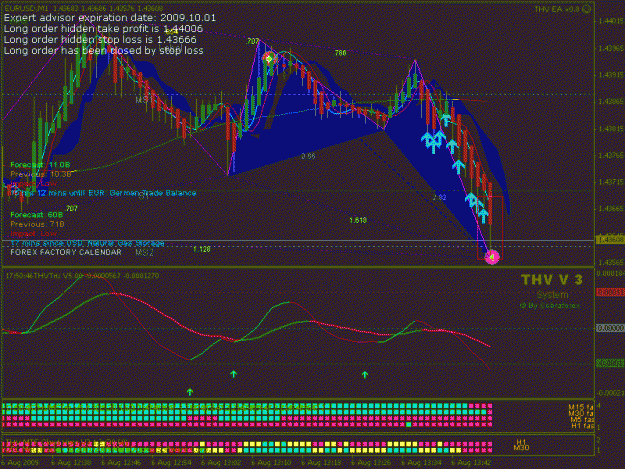Image resolution: width=625 pixels, height=469 pixels.
Task: Select the 1.618 Fibonacci ratio label
Action: pyautogui.click(x=358, y=220)
